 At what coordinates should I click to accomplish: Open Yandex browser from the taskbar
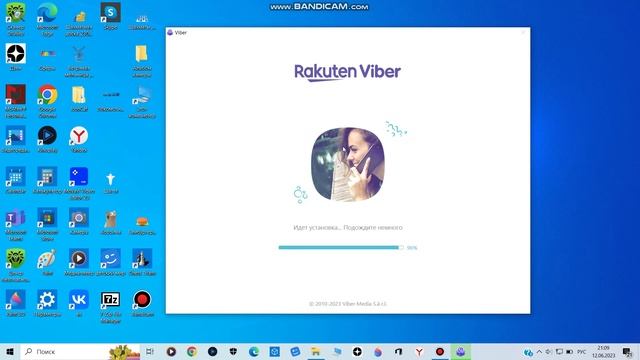[x=419, y=351]
